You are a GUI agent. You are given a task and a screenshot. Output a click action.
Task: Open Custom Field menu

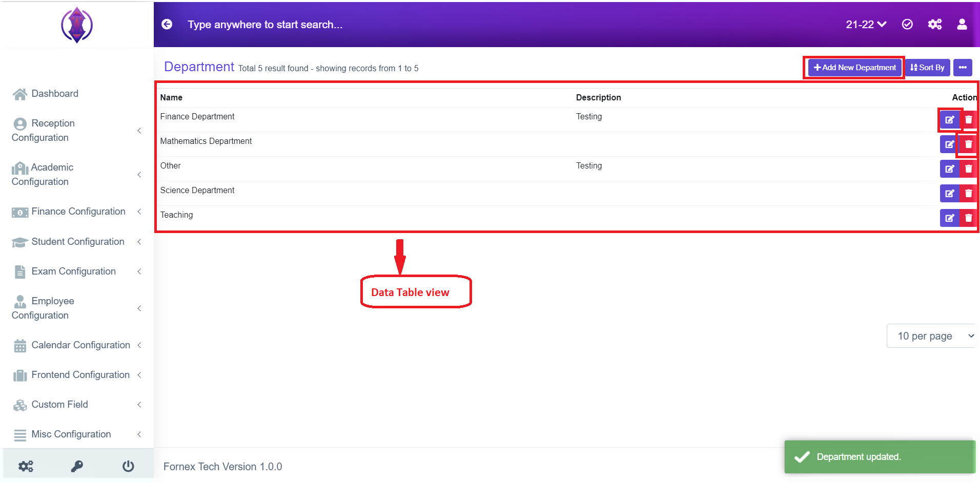pyautogui.click(x=77, y=405)
